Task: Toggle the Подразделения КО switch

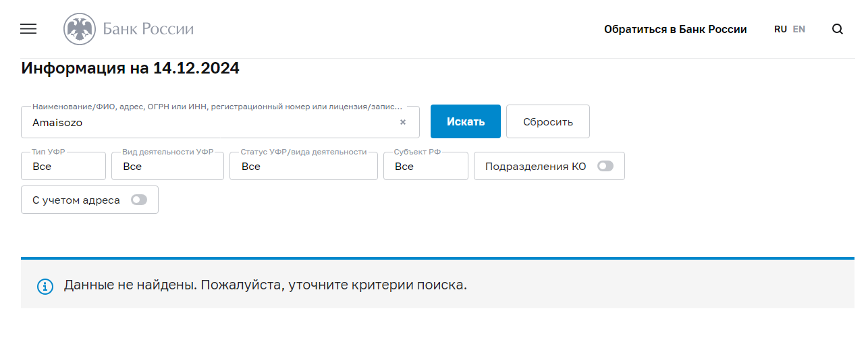Action: [605, 166]
